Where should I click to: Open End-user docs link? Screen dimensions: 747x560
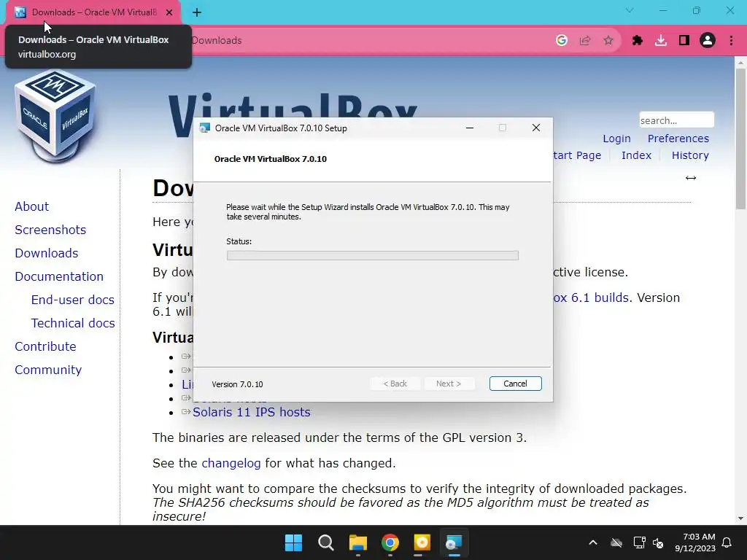[73, 300]
